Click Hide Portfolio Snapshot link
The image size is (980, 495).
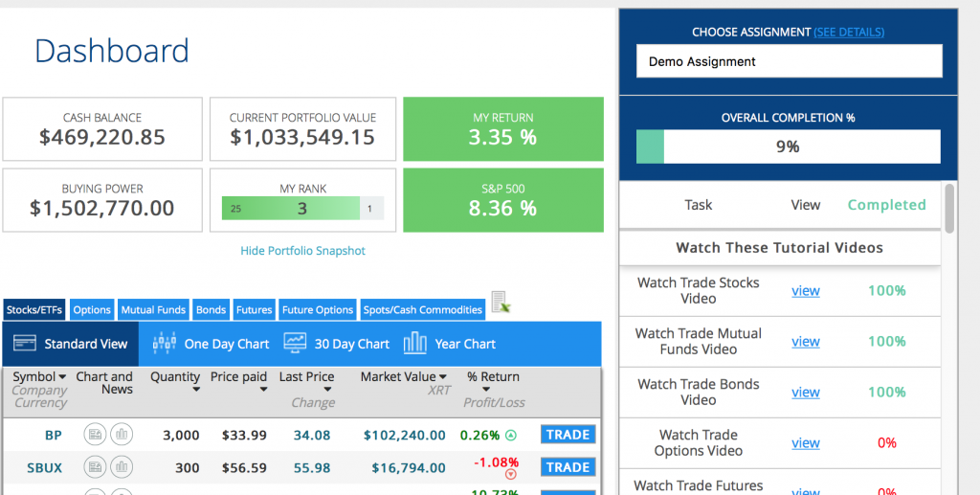point(302,251)
